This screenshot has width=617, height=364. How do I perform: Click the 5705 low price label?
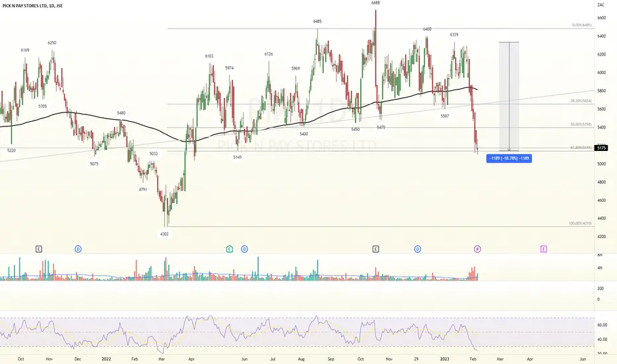tap(42, 107)
